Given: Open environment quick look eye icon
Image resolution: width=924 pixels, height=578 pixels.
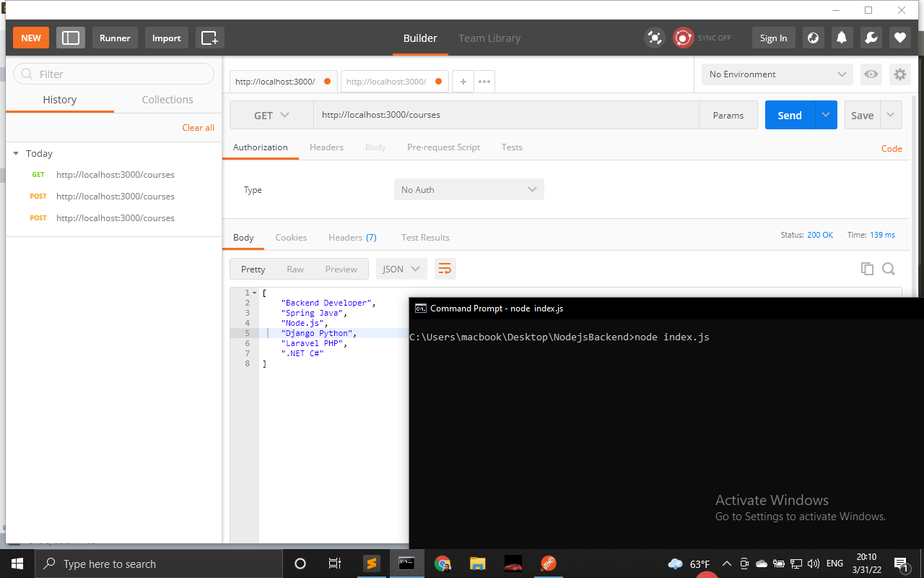Looking at the screenshot, I should 871,74.
